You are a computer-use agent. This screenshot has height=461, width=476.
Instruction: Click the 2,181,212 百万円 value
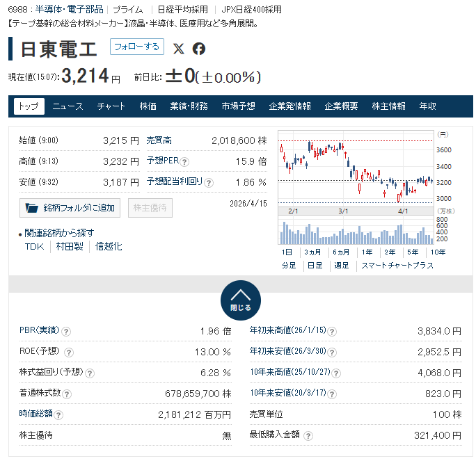click(x=194, y=414)
